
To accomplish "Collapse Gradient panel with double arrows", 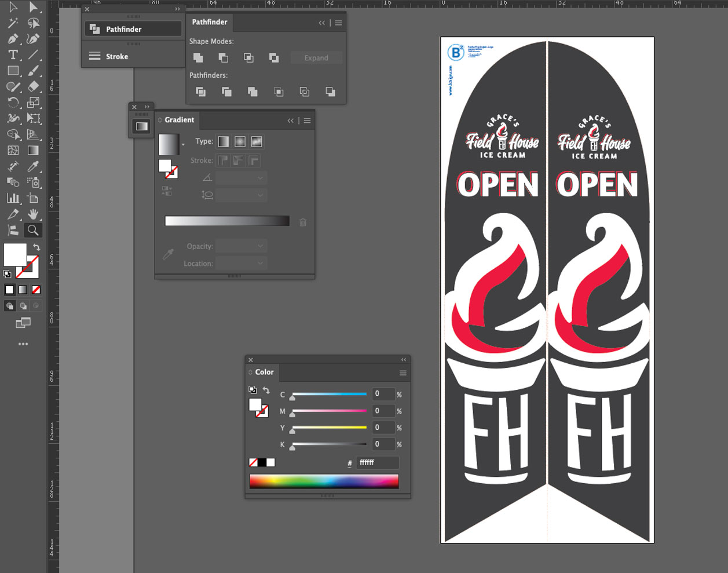I will 291,121.
